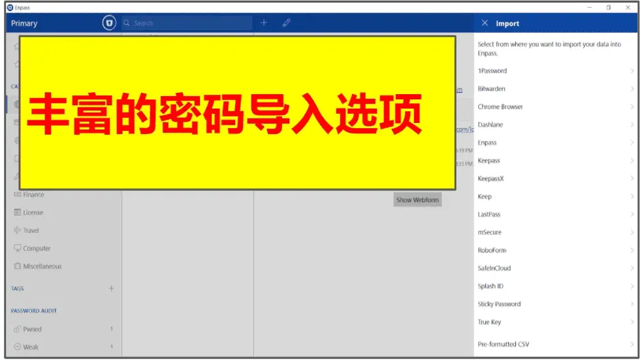Click the License category icon

[x=17, y=213]
